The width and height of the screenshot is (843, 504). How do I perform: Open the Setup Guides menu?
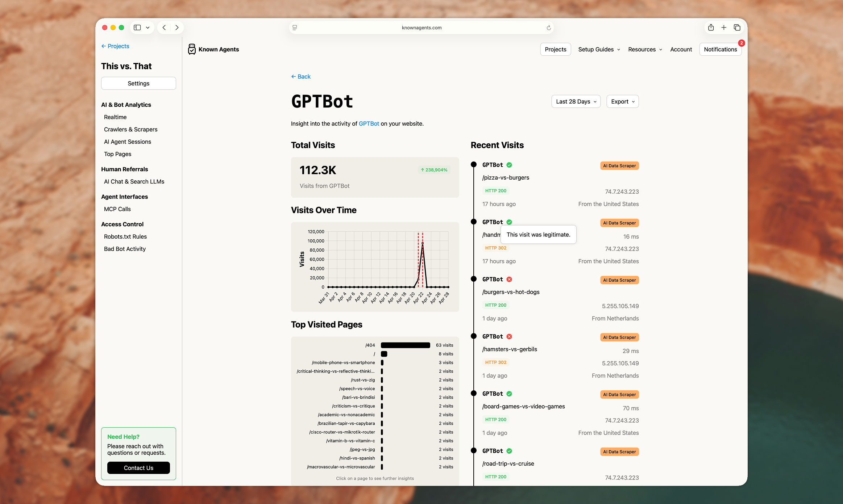point(599,50)
